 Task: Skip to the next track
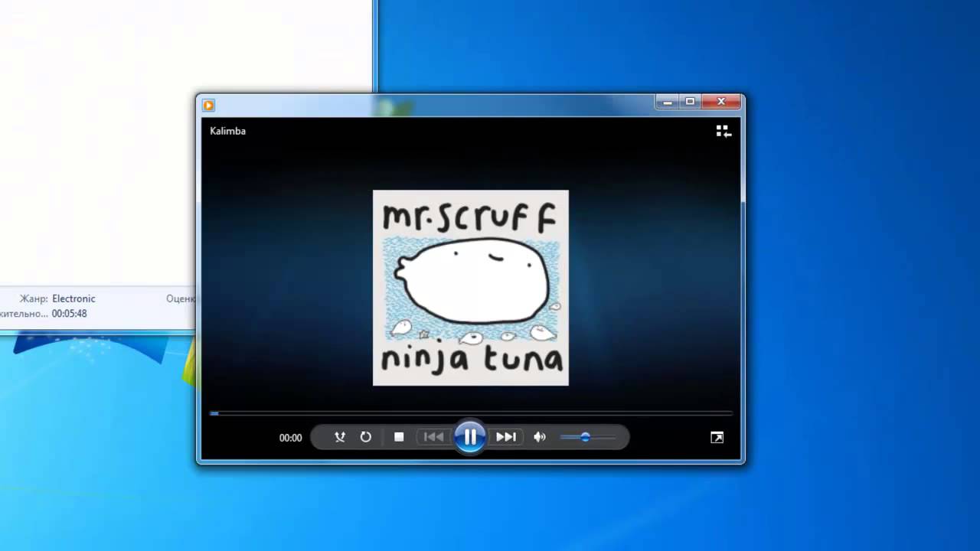tap(505, 437)
